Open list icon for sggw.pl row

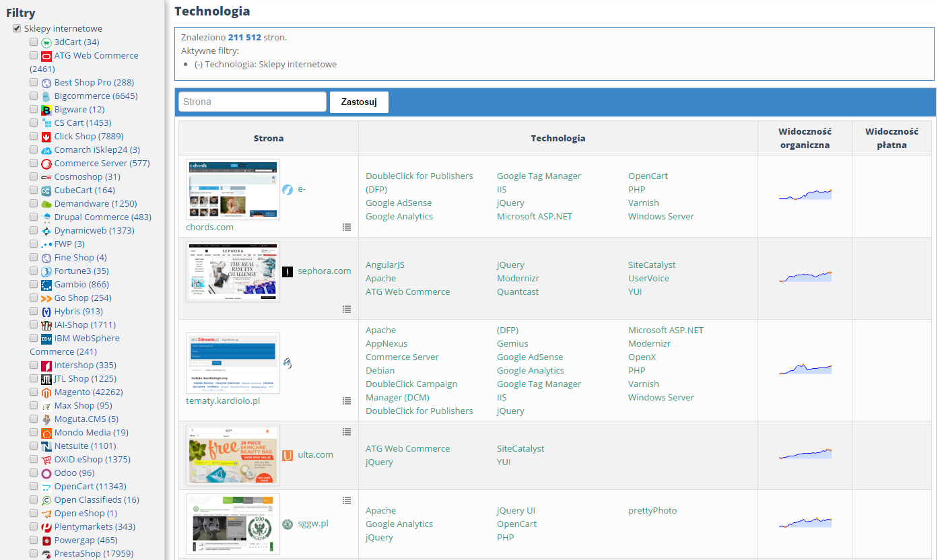347,500
